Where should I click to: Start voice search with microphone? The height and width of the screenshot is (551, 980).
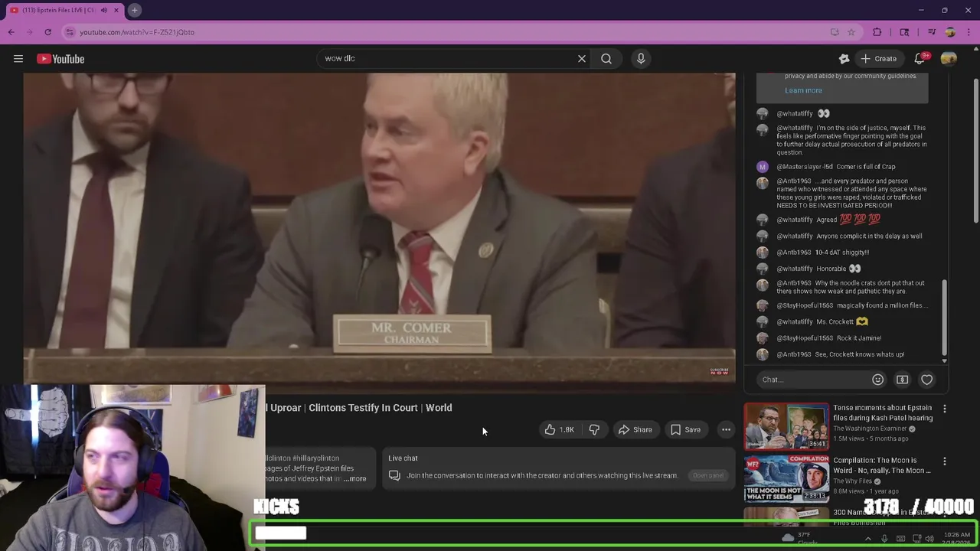point(641,58)
